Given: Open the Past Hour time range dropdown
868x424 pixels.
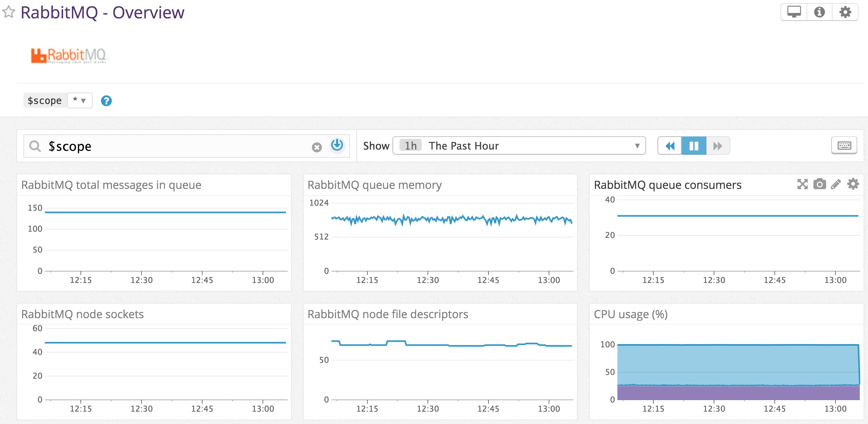Looking at the screenshot, I should [519, 145].
